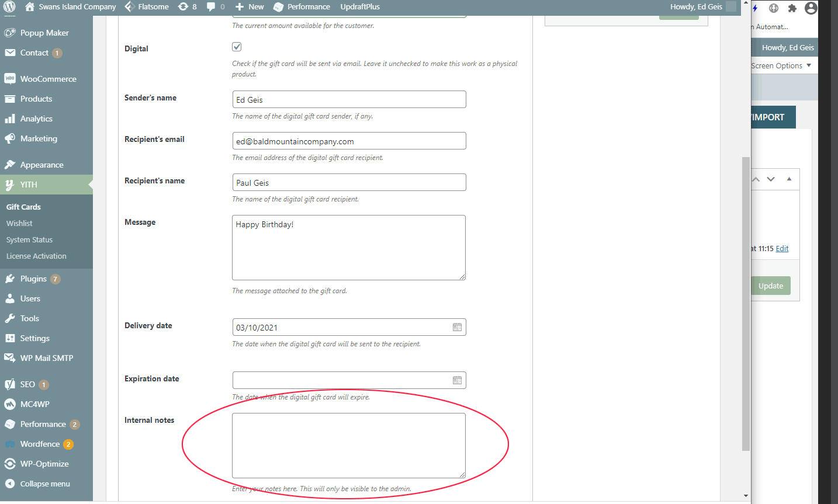The height and width of the screenshot is (504, 838).
Task: Uncheck the Digital checkbox
Action: (x=237, y=47)
